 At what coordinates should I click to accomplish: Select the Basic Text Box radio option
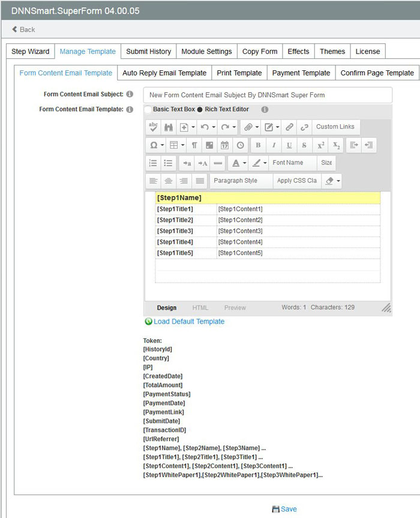pos(148,109)
